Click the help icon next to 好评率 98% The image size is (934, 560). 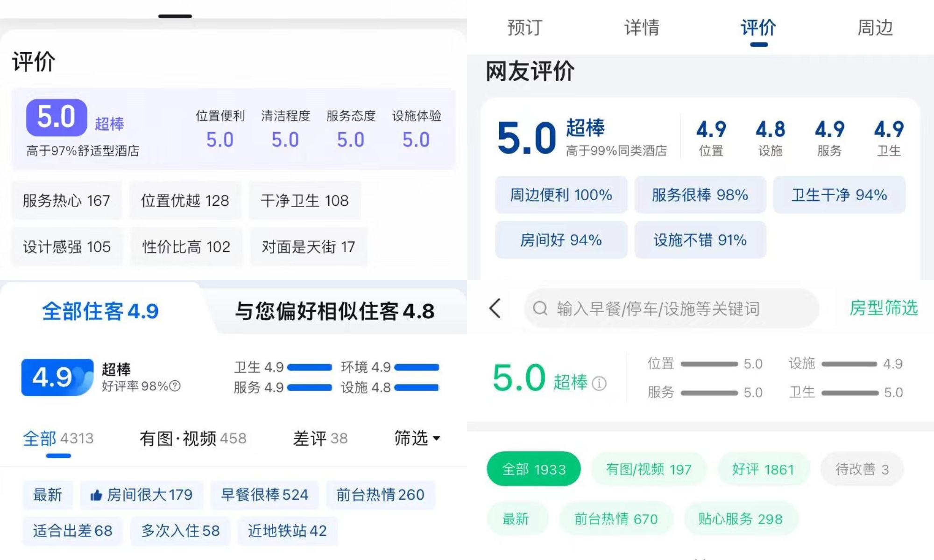point(175,386)
